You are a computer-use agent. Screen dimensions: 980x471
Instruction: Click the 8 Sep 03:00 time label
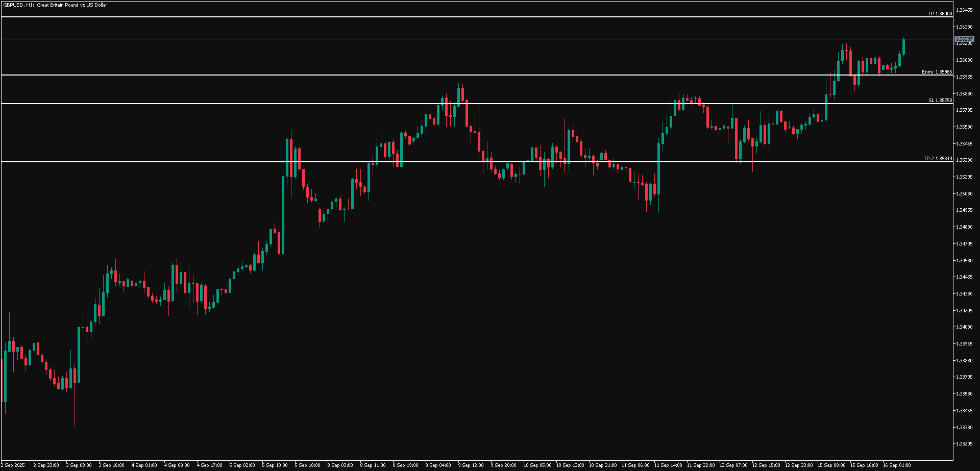(x=339, y=465)
